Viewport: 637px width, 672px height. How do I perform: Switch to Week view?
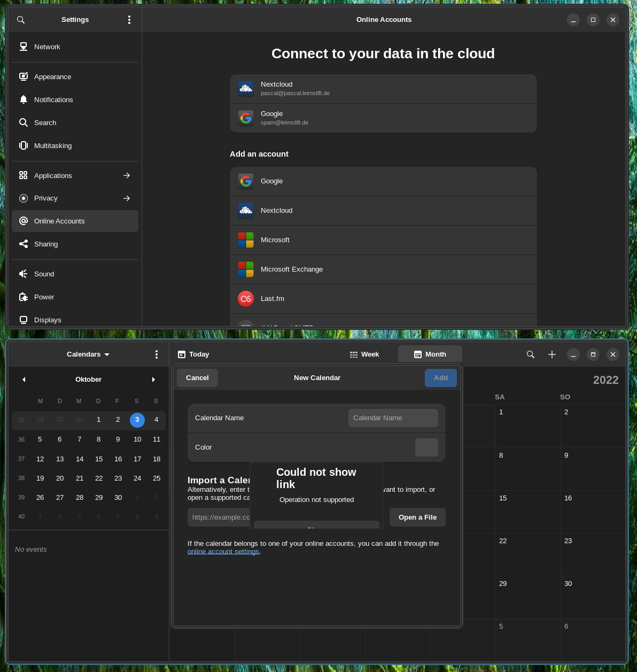364,354
